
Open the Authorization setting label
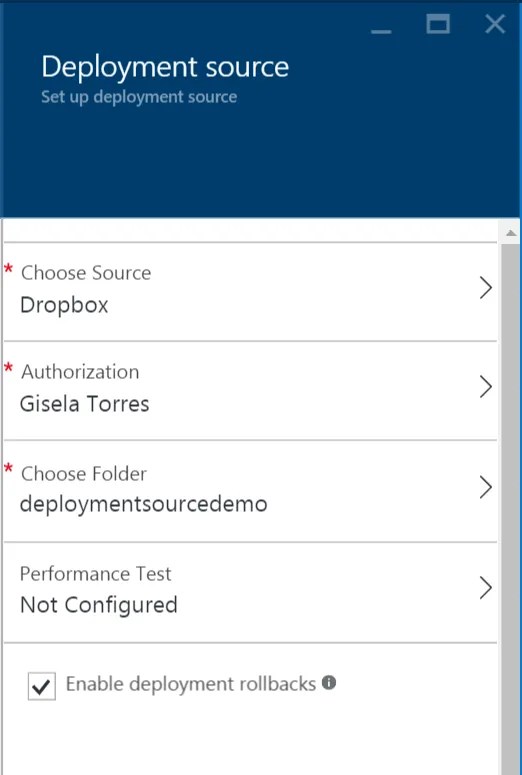tap(80, 372)
